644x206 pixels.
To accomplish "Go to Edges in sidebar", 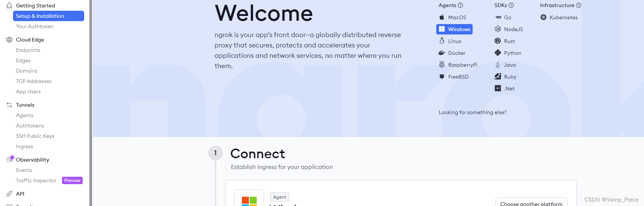I will (23, 60).
